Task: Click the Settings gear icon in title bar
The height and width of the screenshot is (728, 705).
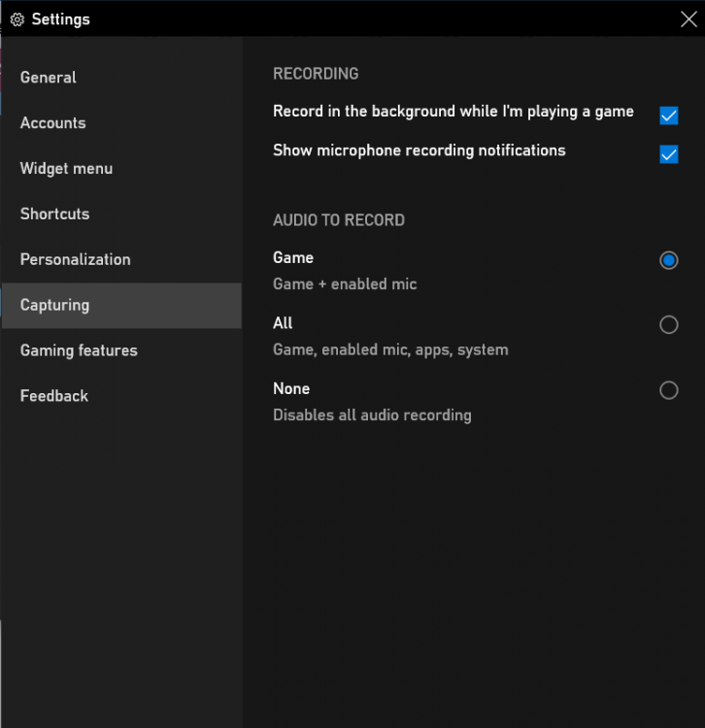Action: click(17, 19)
